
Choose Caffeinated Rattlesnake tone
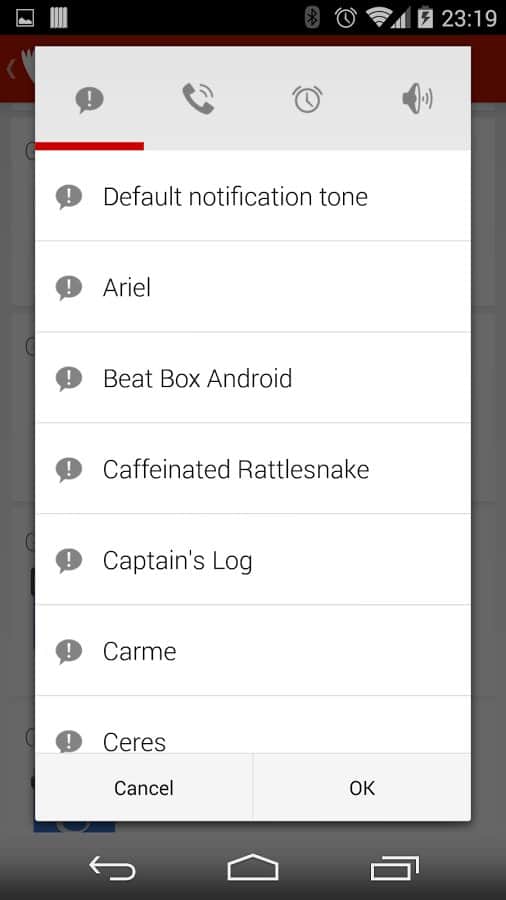[x=253, y=469]
